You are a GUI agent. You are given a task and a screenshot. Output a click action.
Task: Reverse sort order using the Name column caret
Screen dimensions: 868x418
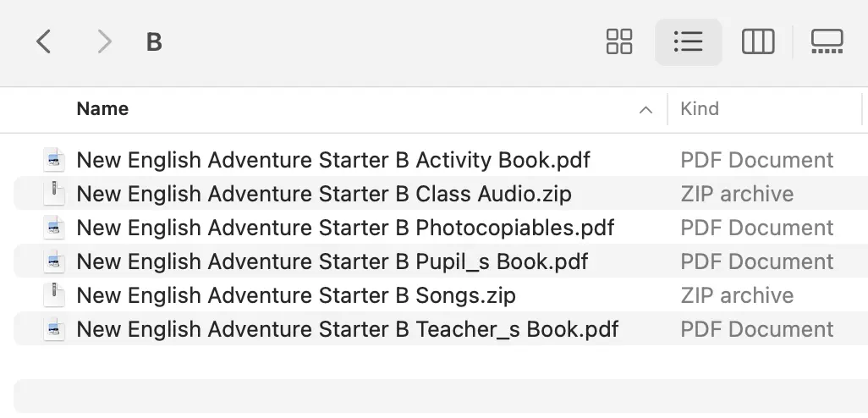pyautogui.click(x=646, y=110)
